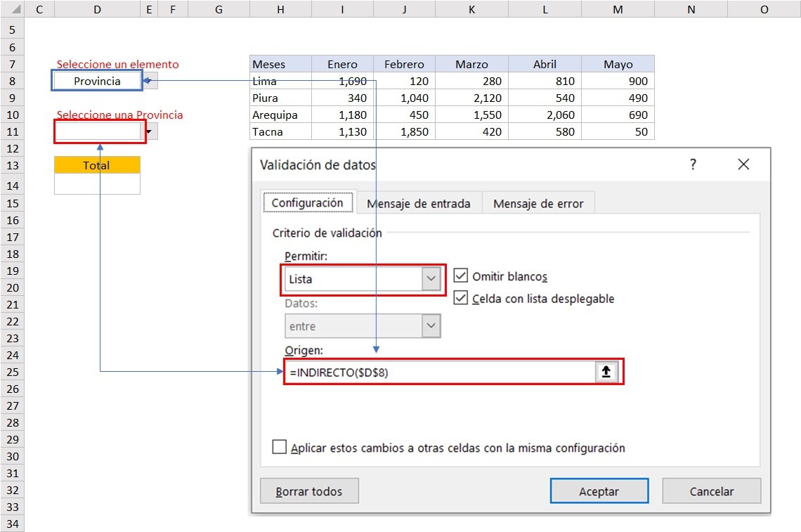Click the Help question mark icon in the dialog
This screenshot has width=801, height=532.
[693, 164]
